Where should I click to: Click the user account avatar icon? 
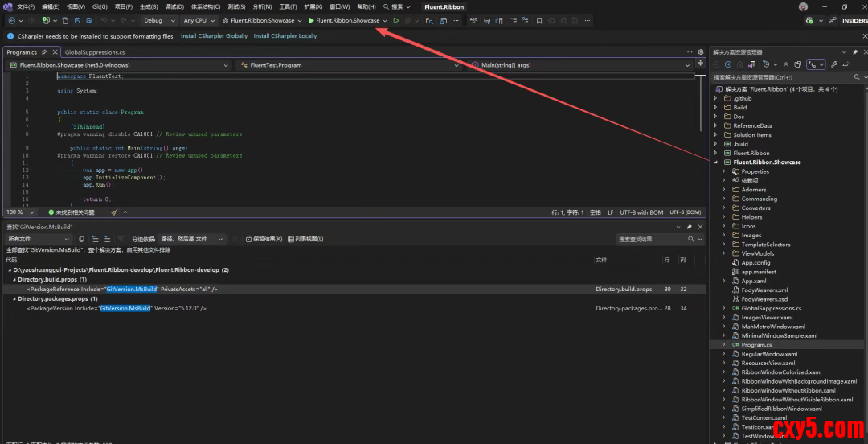coord(803,6)
